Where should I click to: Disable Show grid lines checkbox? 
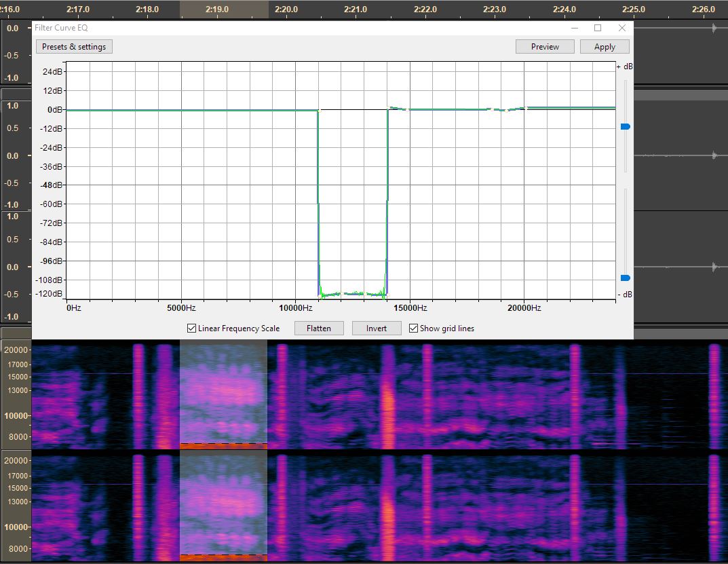pyautogui.click(x=414, y=328)
